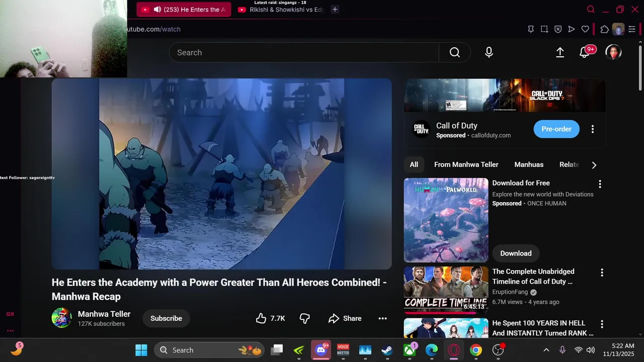Take a snapshot with the browser capture icon
Viewport: 644px width, 362px height.
[544, 29]
